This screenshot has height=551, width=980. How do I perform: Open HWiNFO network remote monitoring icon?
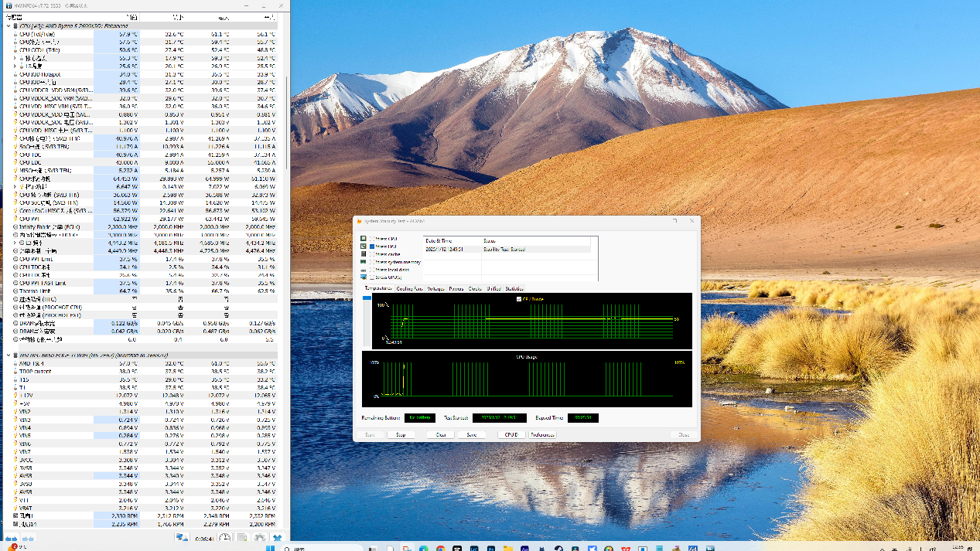[182, 539]
